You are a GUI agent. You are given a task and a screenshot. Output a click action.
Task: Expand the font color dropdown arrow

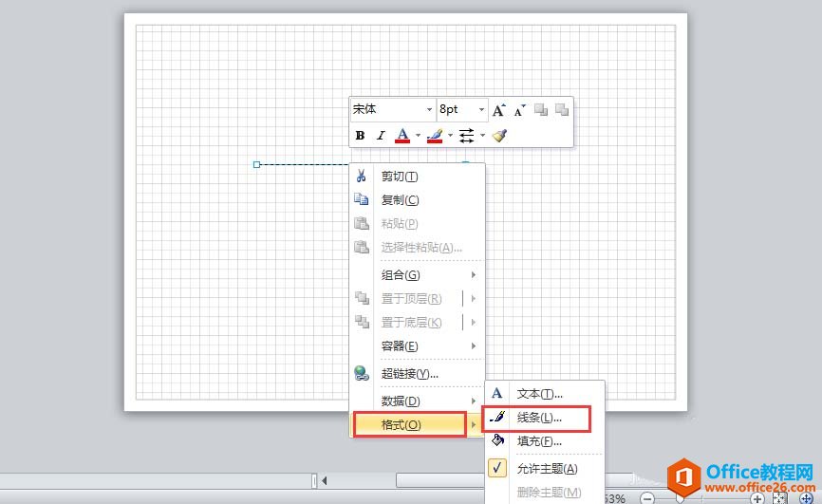418,136
